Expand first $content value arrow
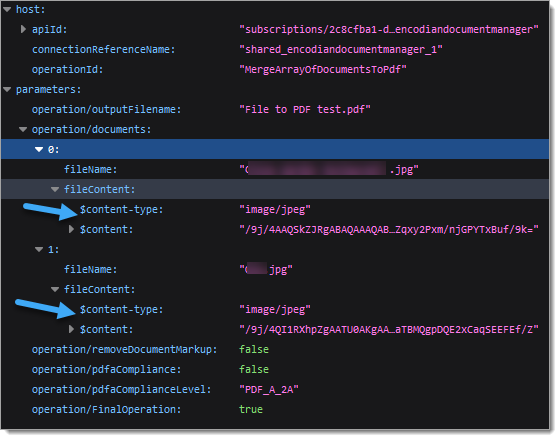Image resolution: width=560 pixels, height=440 pixels. coord(71,229)
